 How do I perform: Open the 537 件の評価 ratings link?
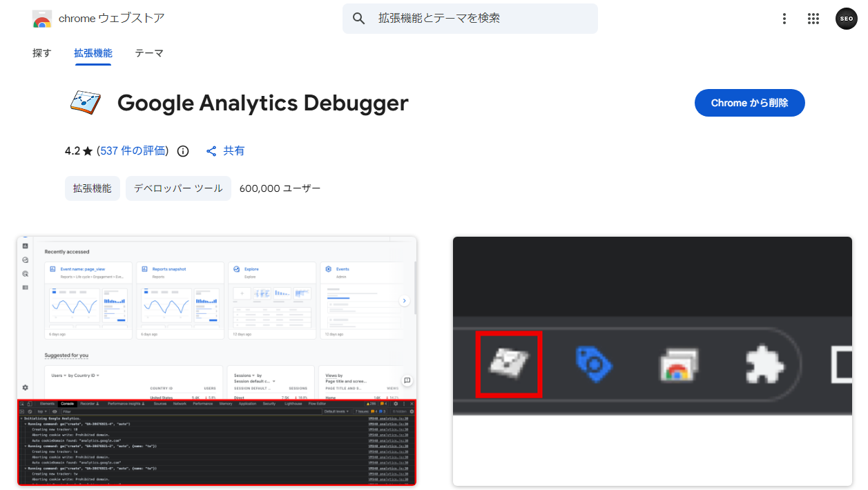(x=132, y=150)
